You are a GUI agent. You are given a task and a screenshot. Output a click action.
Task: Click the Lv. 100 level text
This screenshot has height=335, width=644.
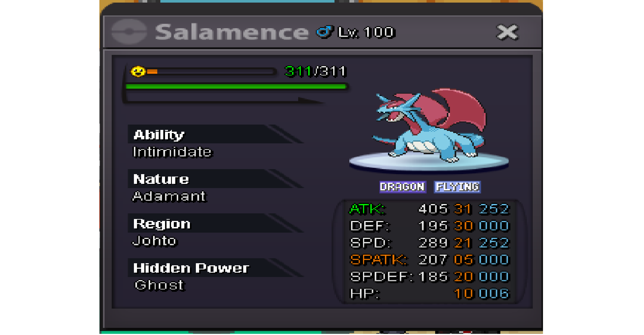point(366,32)
